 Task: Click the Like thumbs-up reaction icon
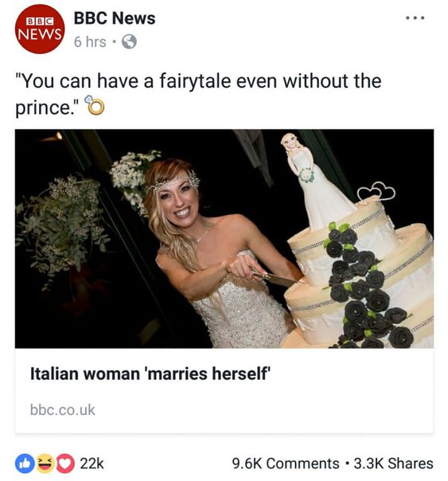25,463
